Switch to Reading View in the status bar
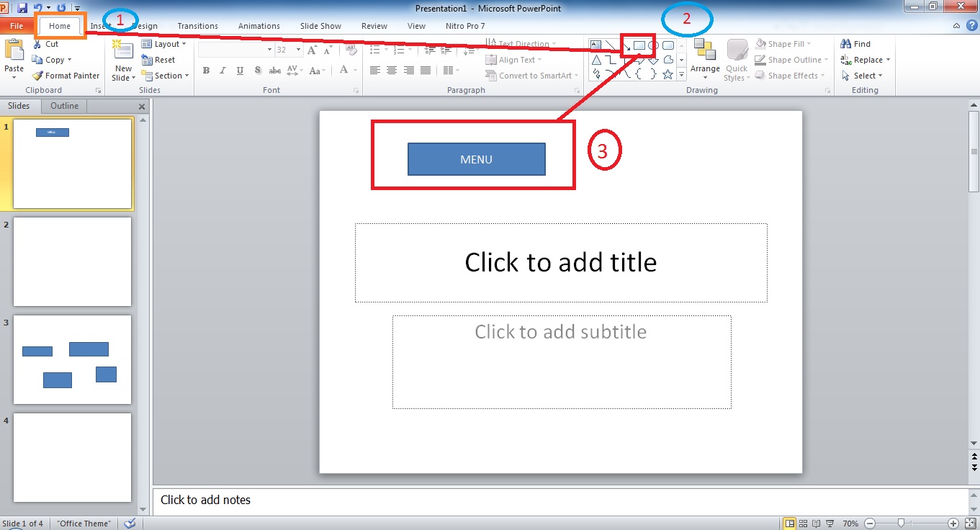Viewport: 980px width, 530px height. tap(817, 524)
